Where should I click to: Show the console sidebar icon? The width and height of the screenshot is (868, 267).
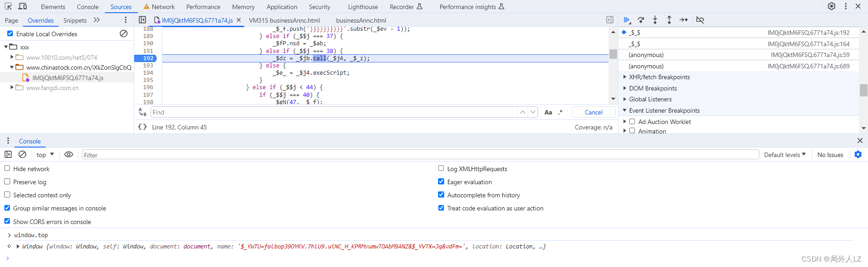point(8,155)
